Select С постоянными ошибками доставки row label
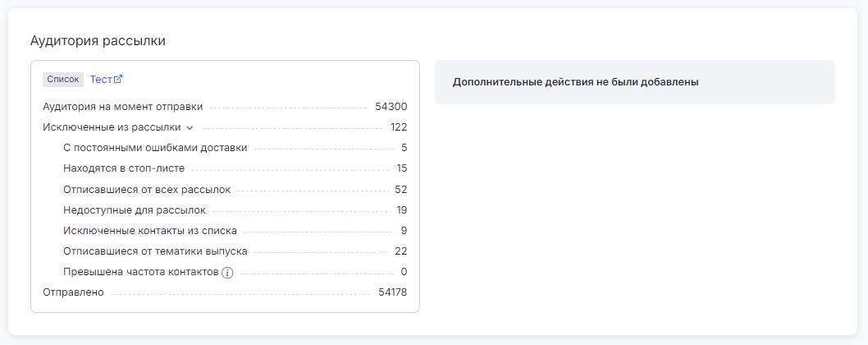This screenshot has height=345, width=868. 155,148
